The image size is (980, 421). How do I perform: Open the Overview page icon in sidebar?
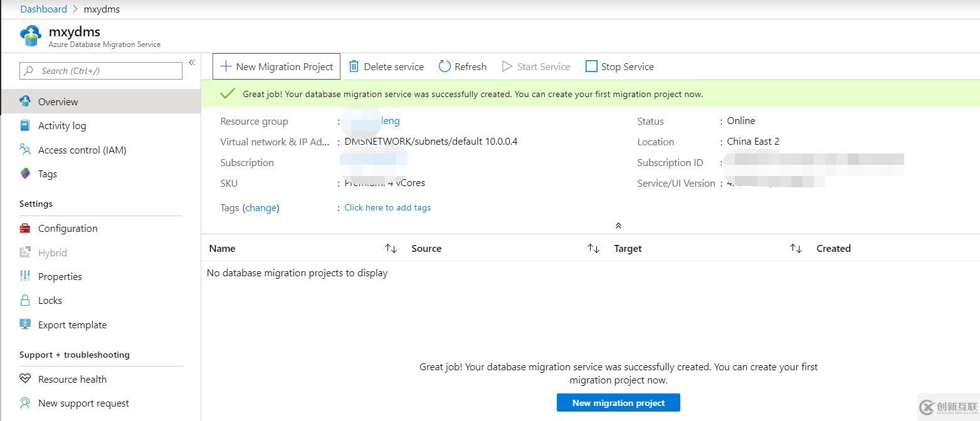(x=25, y=101)
